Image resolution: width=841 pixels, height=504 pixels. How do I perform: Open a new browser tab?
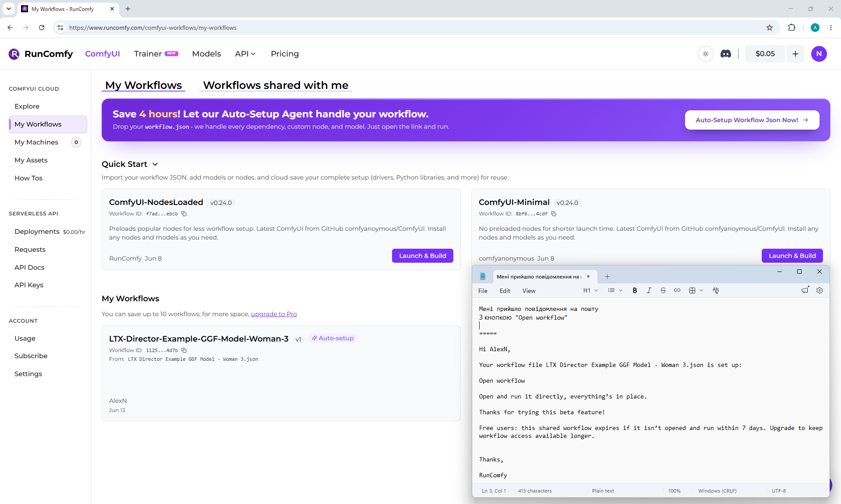pyautogui.click(x=128, y=9)
